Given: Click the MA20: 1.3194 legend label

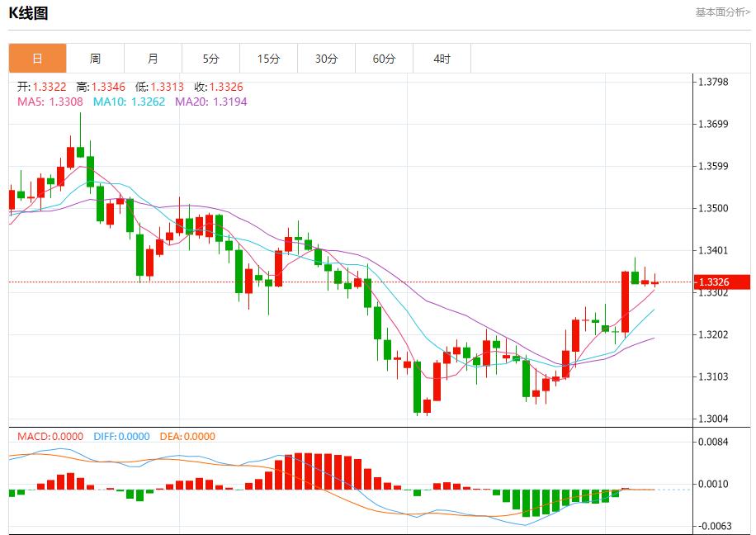Looking at the screenshot, I should click(210, 102).
